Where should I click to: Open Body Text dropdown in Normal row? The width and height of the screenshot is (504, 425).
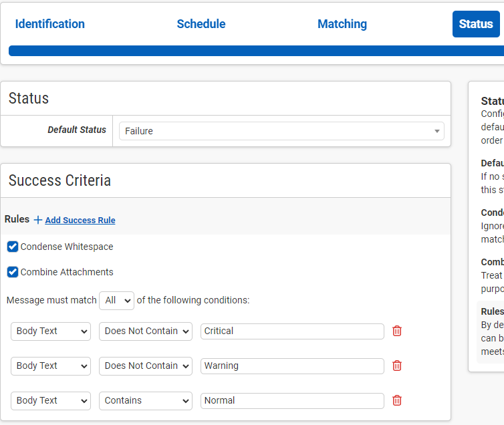pyautogui.click(x=51, y=400)
